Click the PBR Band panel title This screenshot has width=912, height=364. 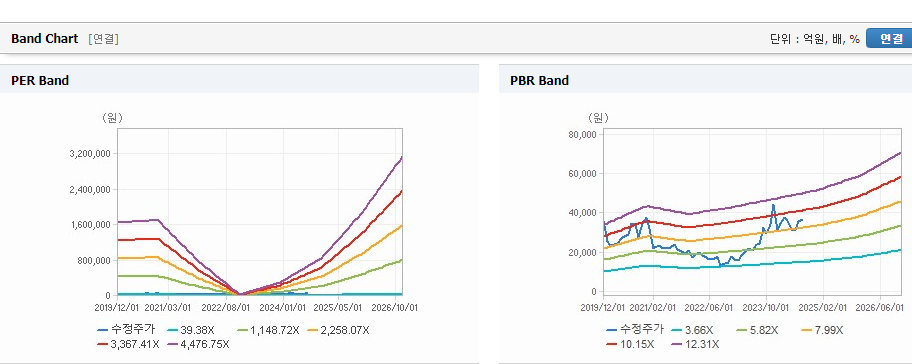coord(539,81)
